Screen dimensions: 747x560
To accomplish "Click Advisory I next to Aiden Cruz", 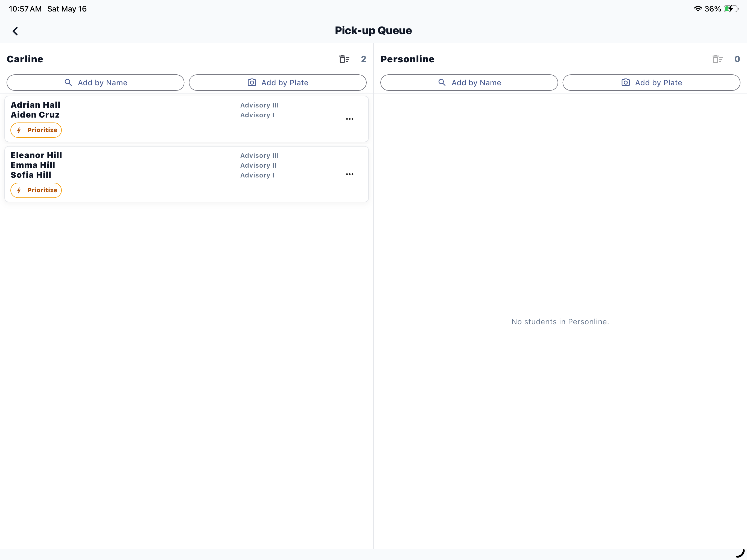I will (x=257, y=115).
